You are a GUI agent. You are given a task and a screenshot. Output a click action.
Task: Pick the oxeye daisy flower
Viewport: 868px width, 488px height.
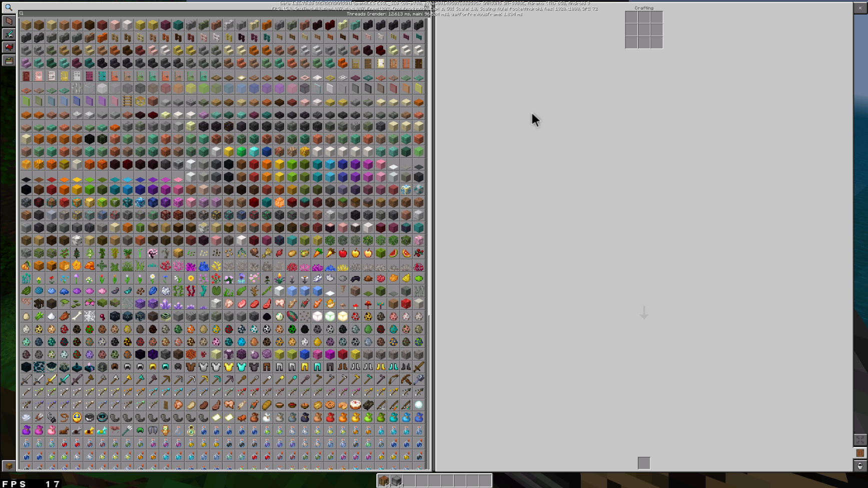pyautogui.click(x=153, y=278)
